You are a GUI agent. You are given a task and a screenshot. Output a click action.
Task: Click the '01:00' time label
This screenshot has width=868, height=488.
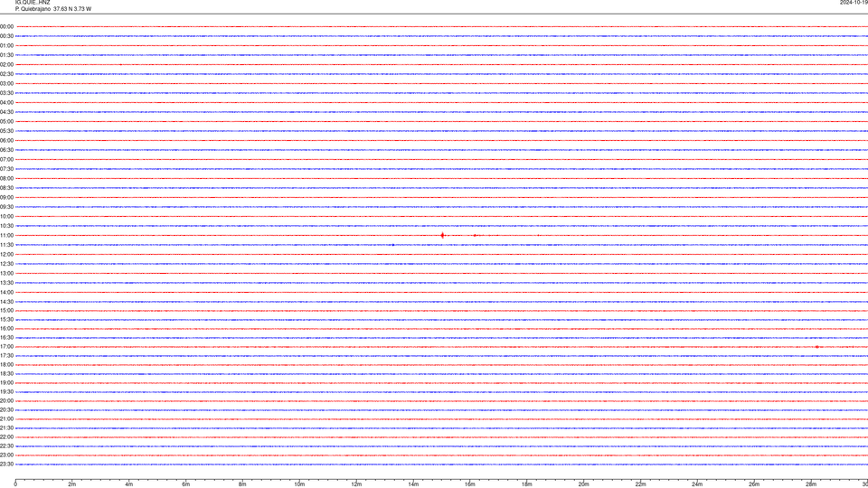click(x=6, y=46)
